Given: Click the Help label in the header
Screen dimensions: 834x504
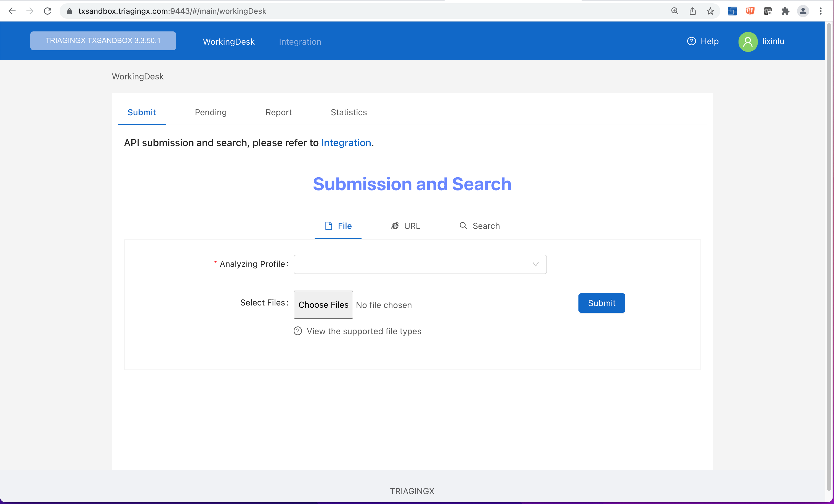Looking at the screenshot, I should 710,41.
